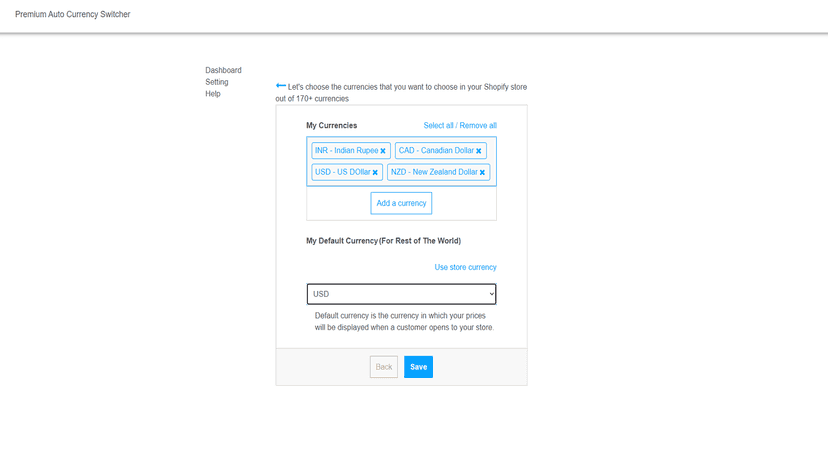Screen dimensions: 828x466
Task: Click the NZD - New Zealand Dollar label
Action: coord(434,172)
